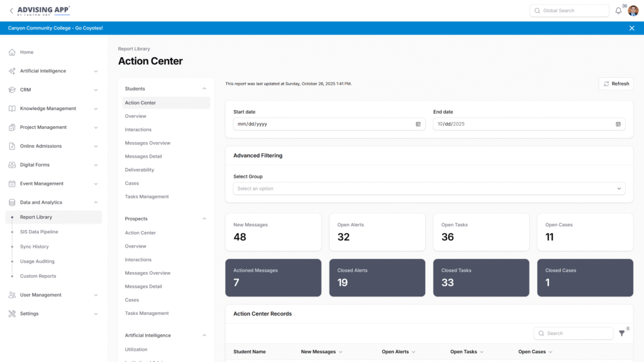This screenshot has height=362, width=644.
Task: Click the Closed Alerts stat card
Action: [x=377, y=277]
